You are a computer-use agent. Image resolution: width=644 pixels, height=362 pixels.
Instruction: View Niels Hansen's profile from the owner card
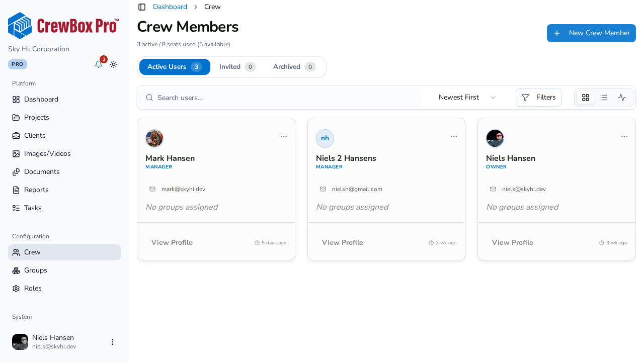[x=513, y=243]
